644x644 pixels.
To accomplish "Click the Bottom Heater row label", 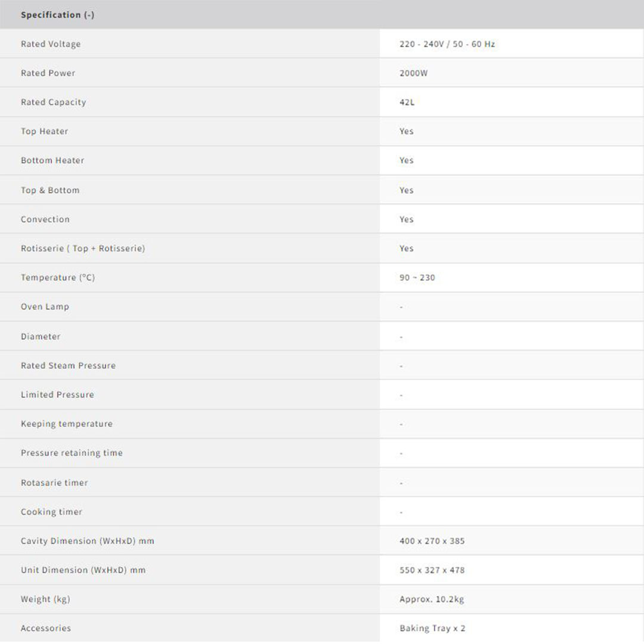I will tap(52, 160).
